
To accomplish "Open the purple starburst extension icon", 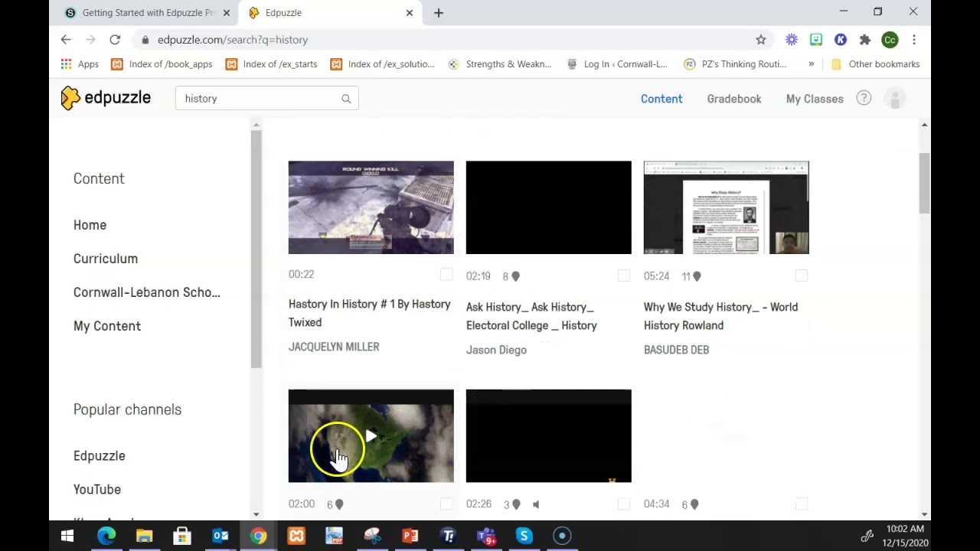I will click(791, 40).
